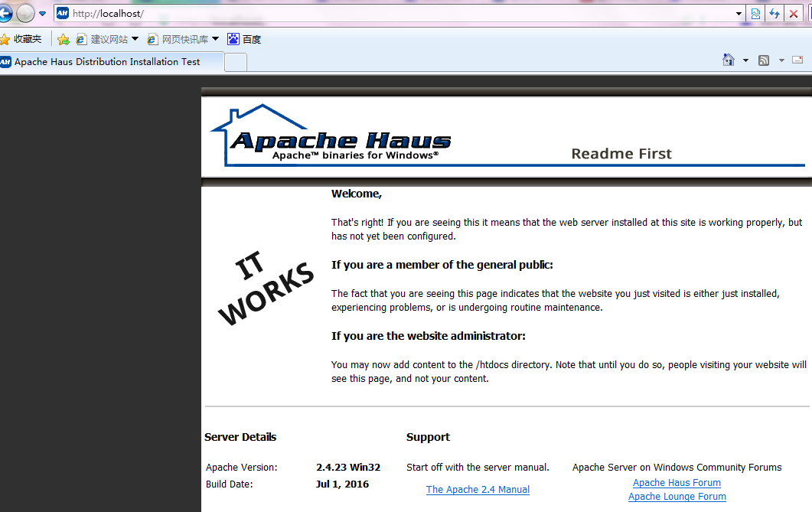
Task: Click the Support heading
Action: coord(428,437)
